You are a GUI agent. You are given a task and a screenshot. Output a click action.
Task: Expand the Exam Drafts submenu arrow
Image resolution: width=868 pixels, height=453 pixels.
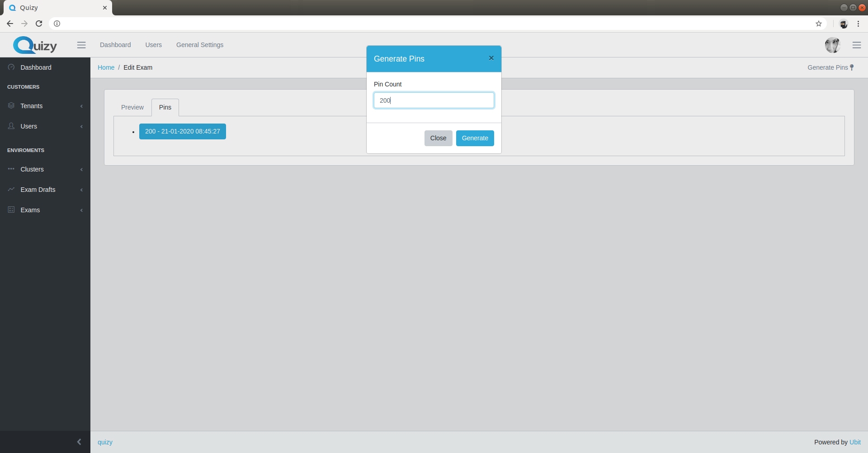tap(81, 190)
